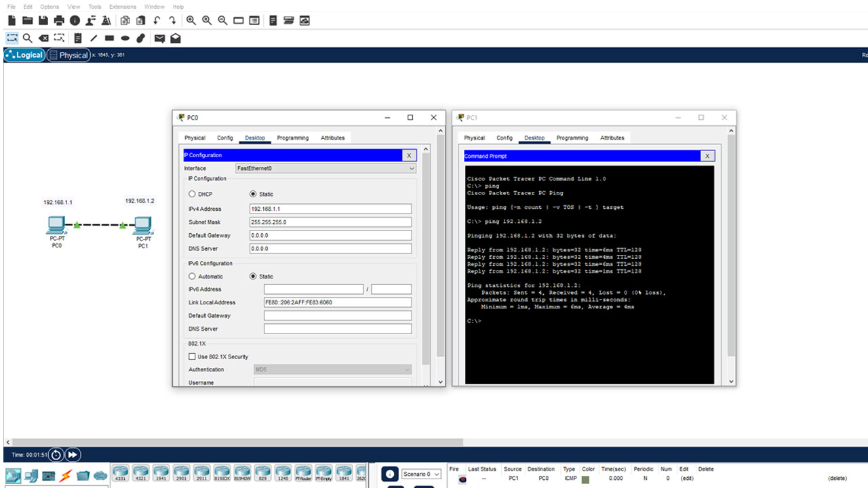This screenshot has height=488, width=868.
Task: Click the Print toolbar icon
Action: (x=59, y=21)
